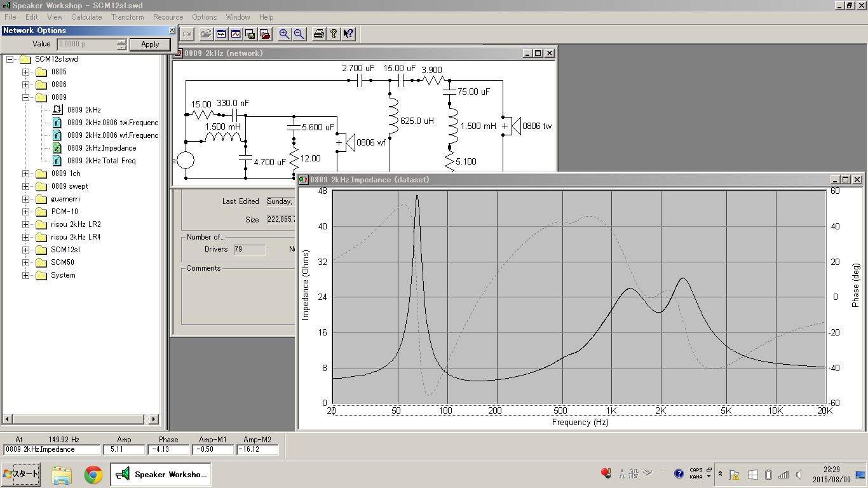Image resolution: width=868 pixels, height=488 pixels.
Task: Select the 0809 2kHz network icon in tree
Action: pyautogui.click(x=57, y=110)
